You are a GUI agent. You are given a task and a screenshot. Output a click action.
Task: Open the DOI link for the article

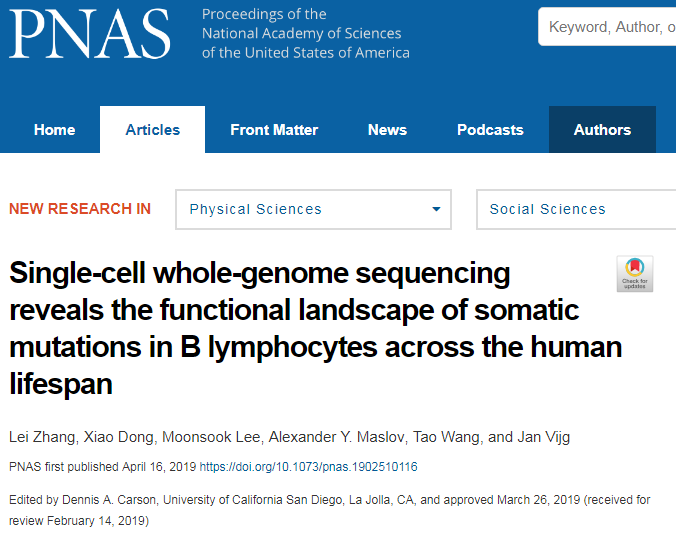pos(308,467)
